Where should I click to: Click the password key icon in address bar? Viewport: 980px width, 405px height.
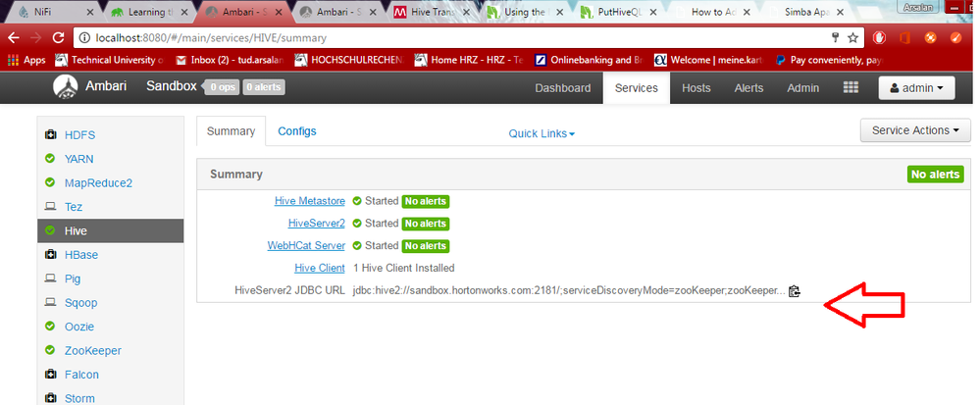tap(835, 38)
